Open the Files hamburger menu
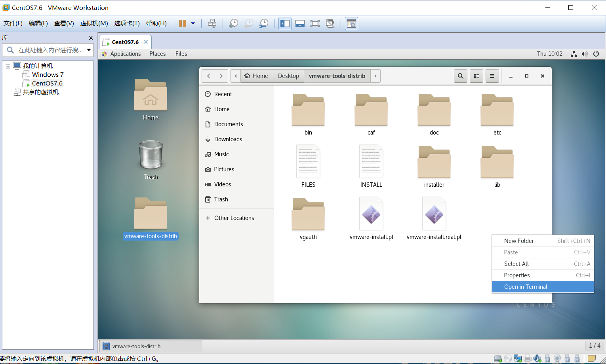The image size is (606, 364). pos(492,76)
